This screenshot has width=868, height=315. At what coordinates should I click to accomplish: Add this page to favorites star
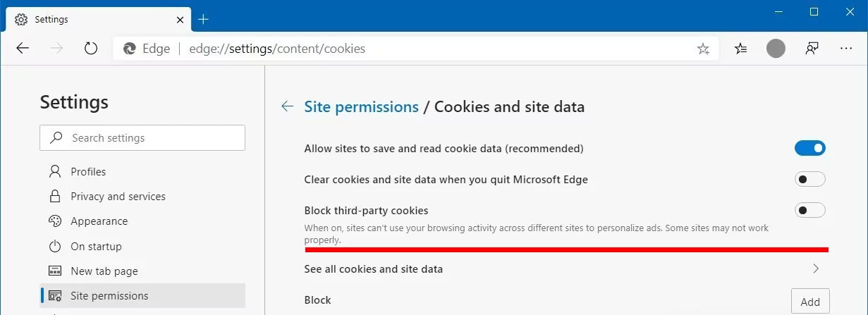(703, 49)
